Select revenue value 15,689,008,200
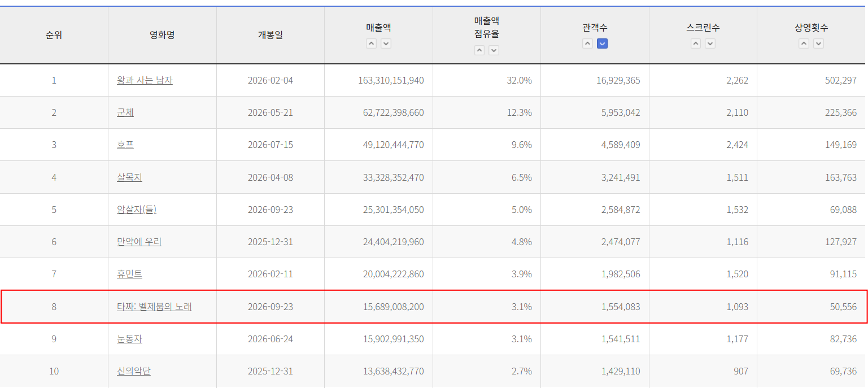This screenshot has width=868, height=388. pos(393,307)
